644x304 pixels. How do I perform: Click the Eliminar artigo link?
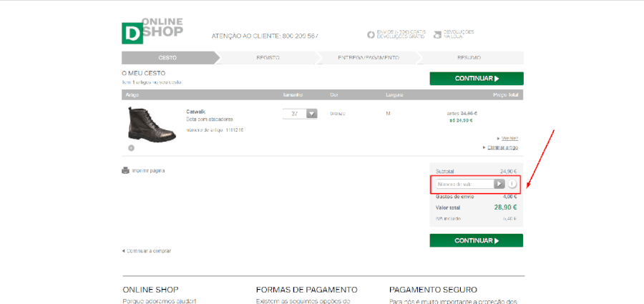coord(502,147)
